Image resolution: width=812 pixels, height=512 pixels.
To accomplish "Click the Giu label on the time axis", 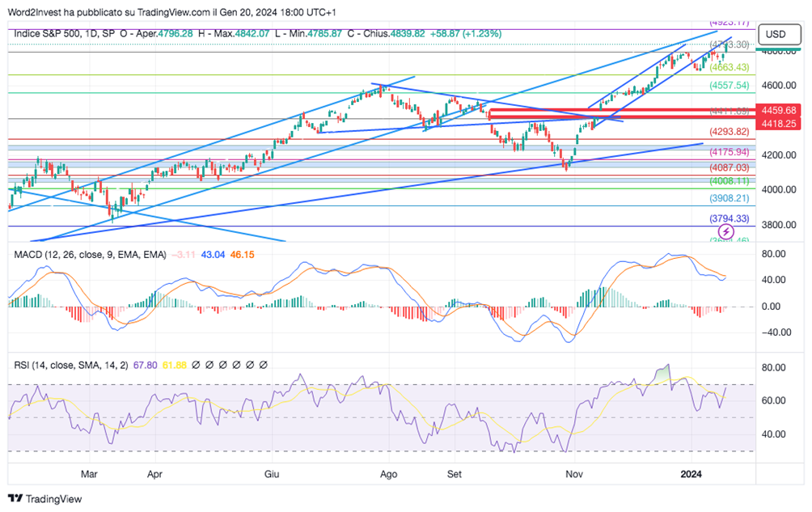I will click(272, 474).
